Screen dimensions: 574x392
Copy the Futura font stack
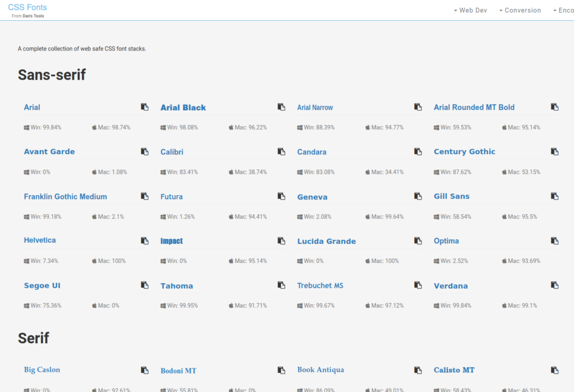[x=281, y=196]
